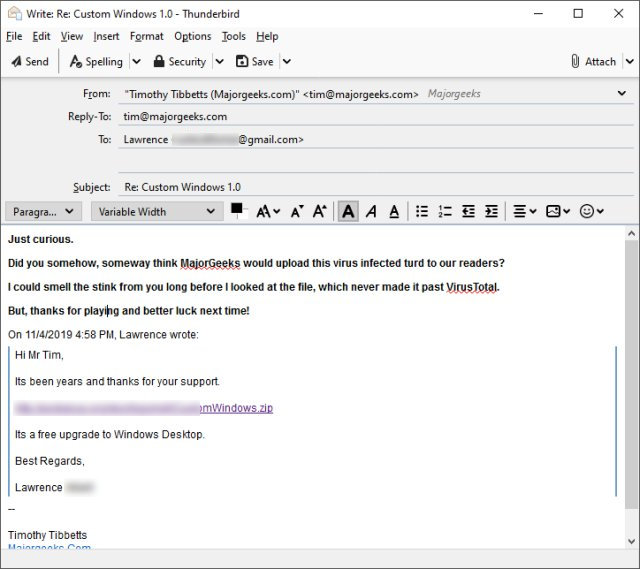Image resolution: width=640 pixels, height=569 pixels.
Task: Apply bulleted list
Action: 422,211
